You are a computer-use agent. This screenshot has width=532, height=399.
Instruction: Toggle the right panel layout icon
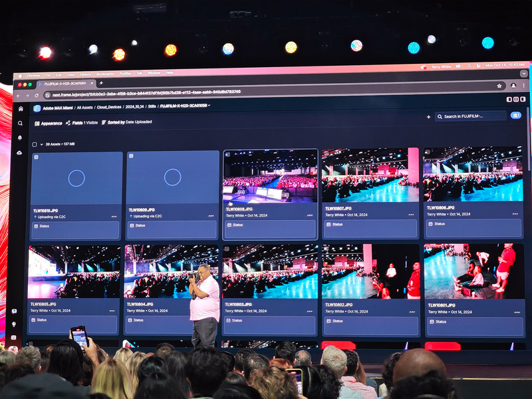click(x=523, y=99)
